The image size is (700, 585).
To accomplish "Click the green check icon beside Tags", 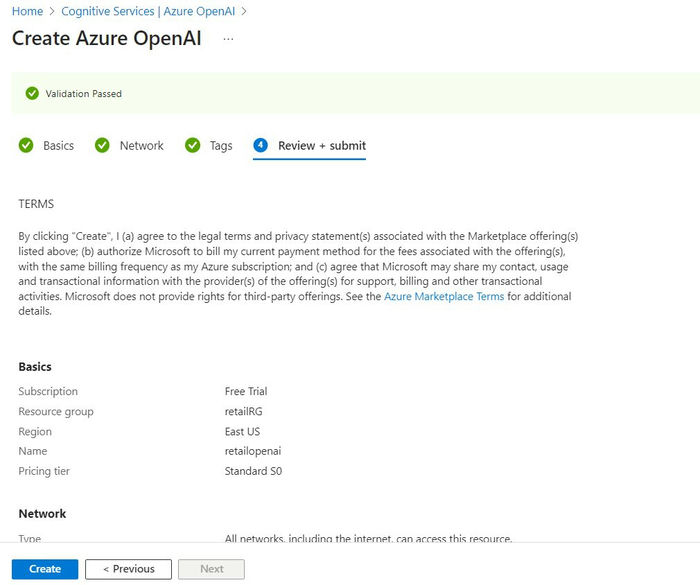I will pos(193,146).
